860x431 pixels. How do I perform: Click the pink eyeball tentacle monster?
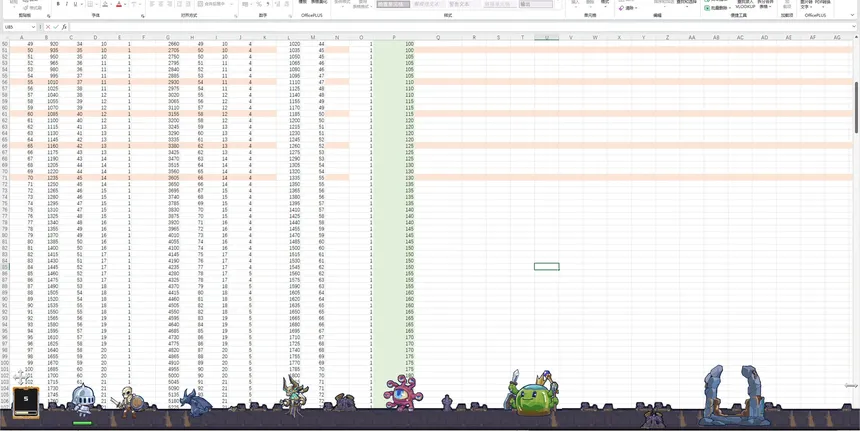click(x=404, y=393)
